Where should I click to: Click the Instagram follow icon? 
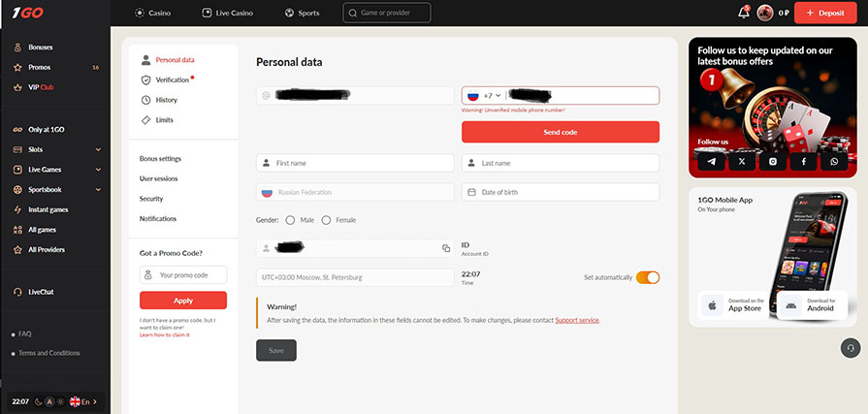(x=773, y=162)
